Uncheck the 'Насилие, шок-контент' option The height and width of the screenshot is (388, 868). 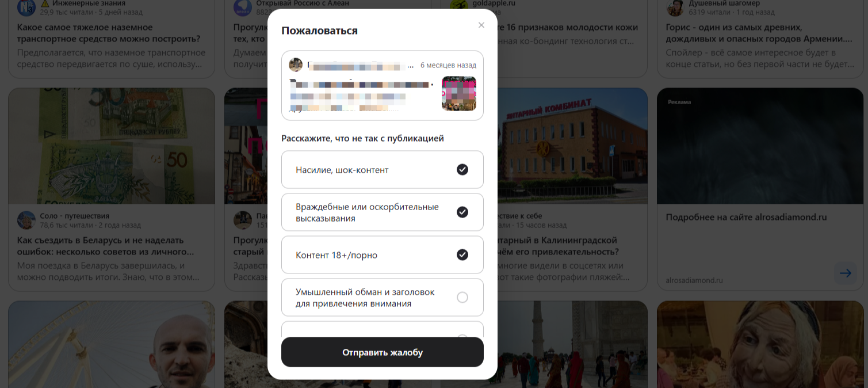click(x=462, y=169)
